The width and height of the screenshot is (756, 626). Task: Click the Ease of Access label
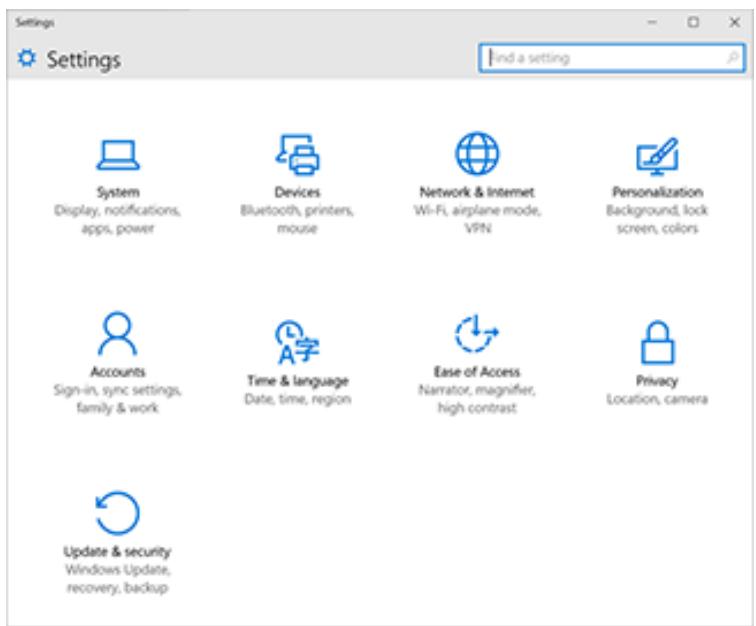pyautogui.click(x=477, y=372)
